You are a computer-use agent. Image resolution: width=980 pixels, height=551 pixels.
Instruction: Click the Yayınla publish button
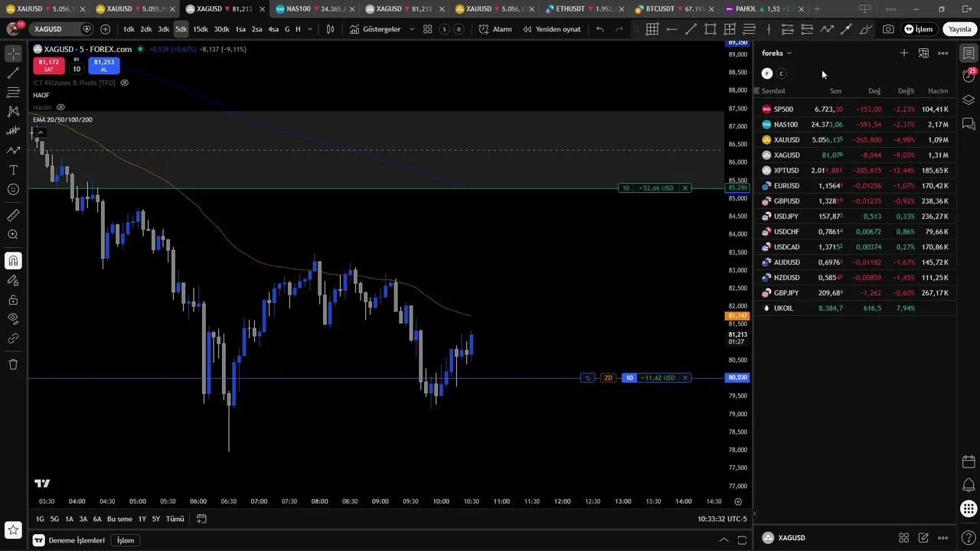(959, 29)
